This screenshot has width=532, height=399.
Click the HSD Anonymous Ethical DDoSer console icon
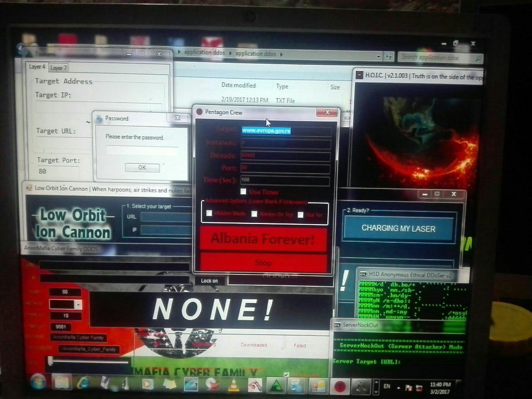point(363,274)
